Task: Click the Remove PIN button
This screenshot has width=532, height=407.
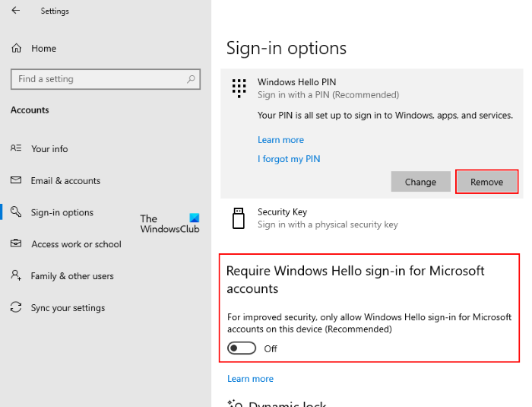Action: coord(487,182)
